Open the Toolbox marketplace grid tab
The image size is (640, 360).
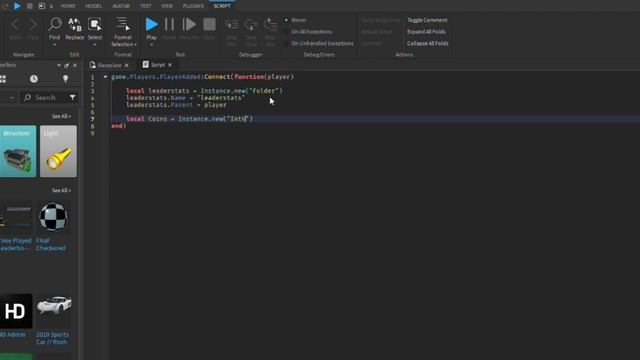coord(3,79)
